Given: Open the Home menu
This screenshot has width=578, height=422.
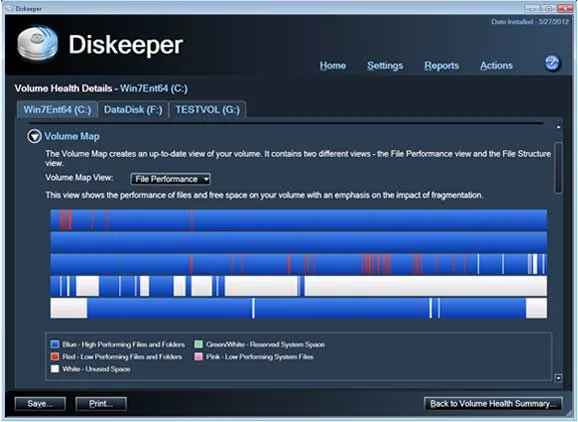Looking at the screenshot, I should [x=332, y=66].
